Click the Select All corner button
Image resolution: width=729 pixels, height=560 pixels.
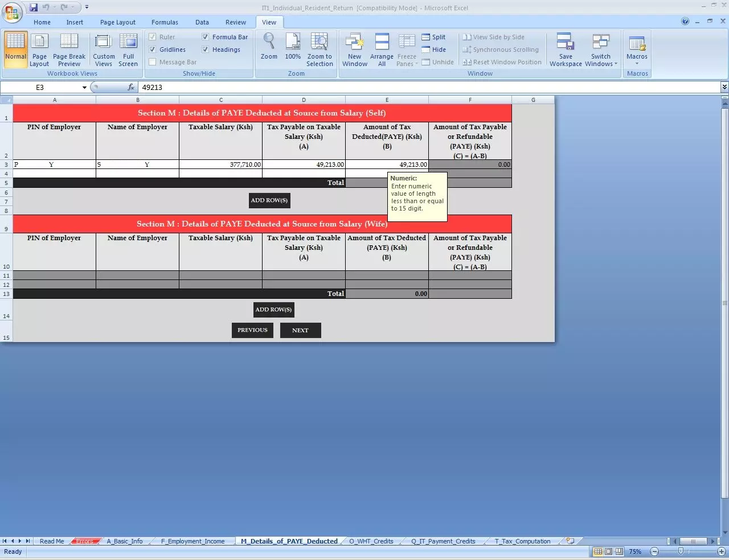pos(6,100)
